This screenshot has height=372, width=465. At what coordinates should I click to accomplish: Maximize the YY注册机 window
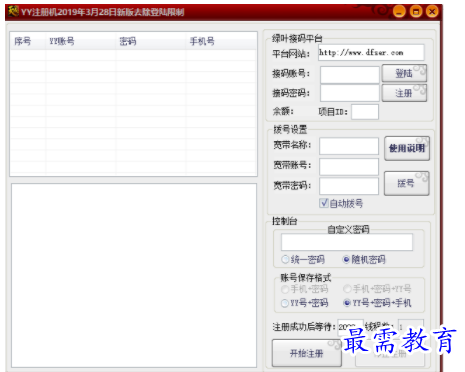[416, 12]
